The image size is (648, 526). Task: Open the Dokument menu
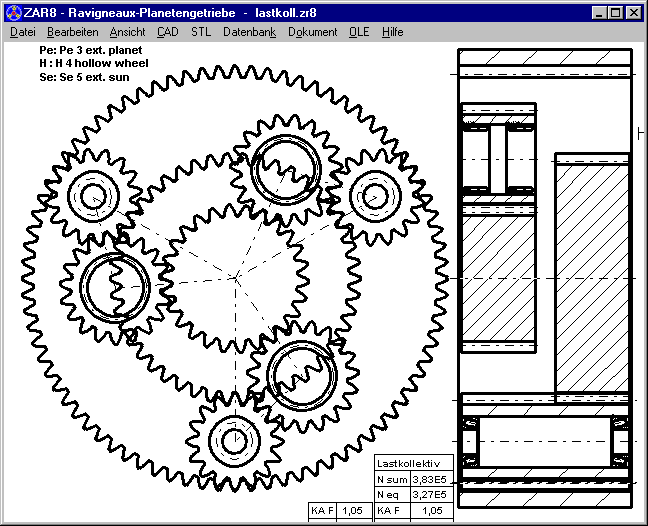point(312,32)
